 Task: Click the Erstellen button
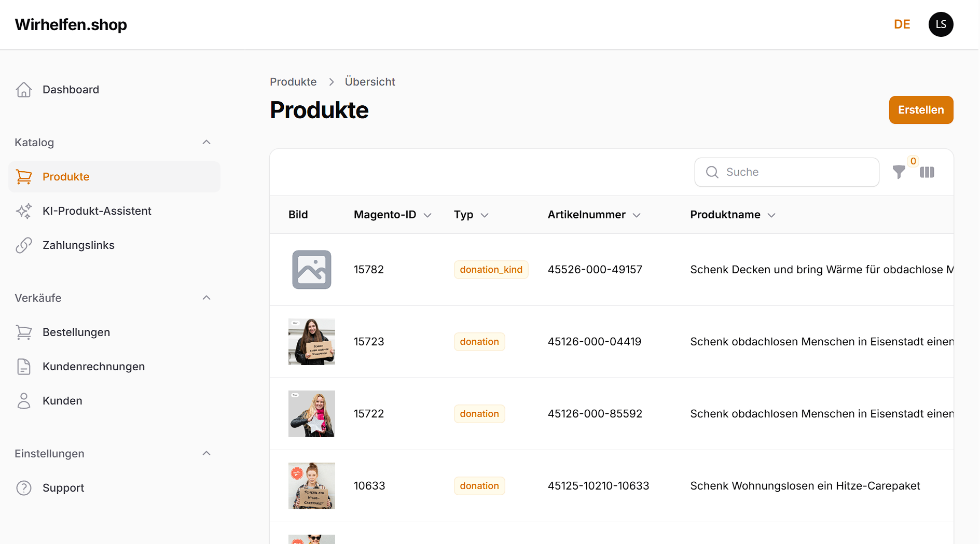tap(921, 110)
